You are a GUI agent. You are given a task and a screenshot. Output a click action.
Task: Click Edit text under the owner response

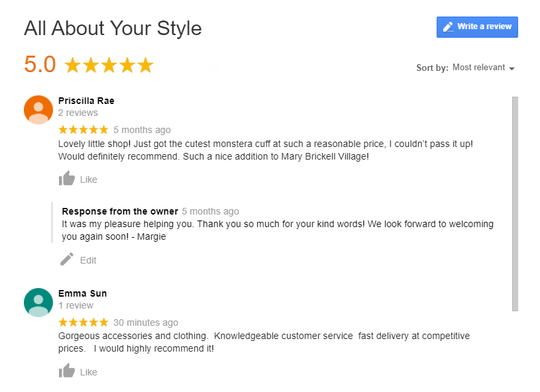click(88, 260)
